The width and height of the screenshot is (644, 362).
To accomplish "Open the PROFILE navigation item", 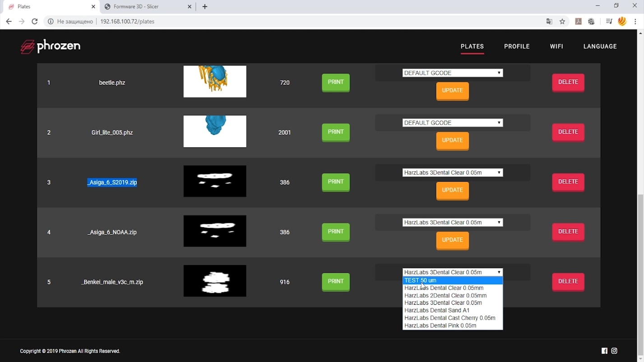I will 517,46.
